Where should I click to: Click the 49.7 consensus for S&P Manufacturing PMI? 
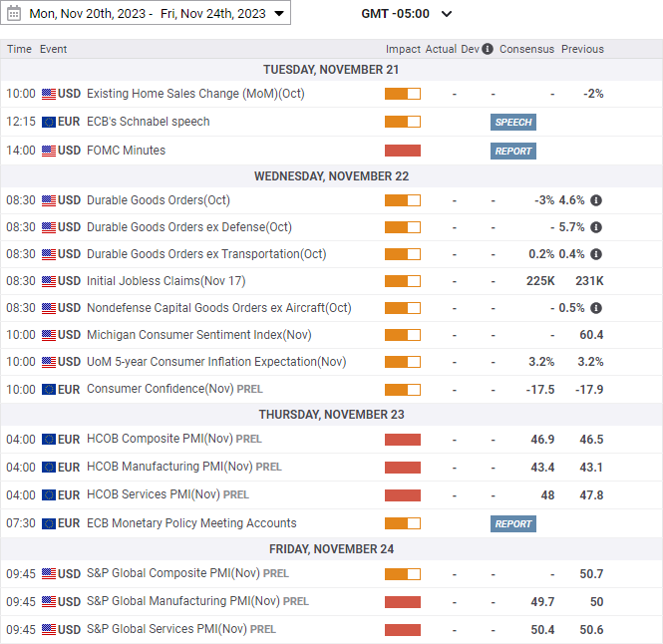click(542, 602)
